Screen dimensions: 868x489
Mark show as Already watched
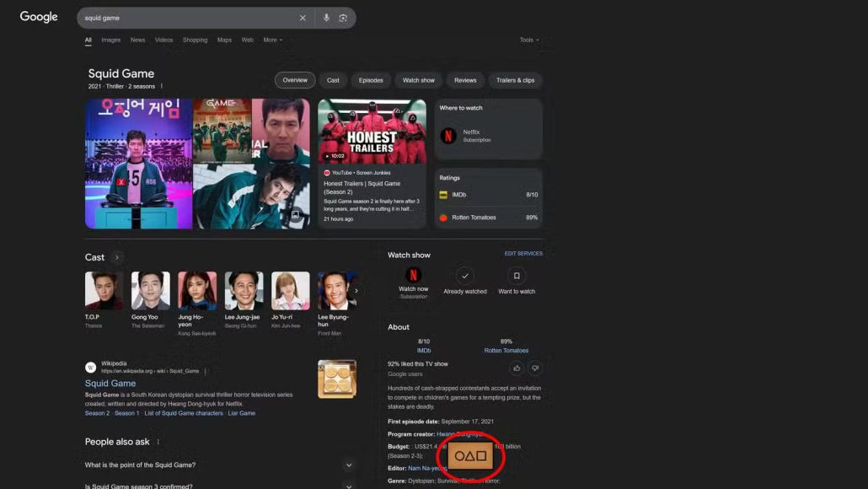pyautogui.click(x=465, y=276)
